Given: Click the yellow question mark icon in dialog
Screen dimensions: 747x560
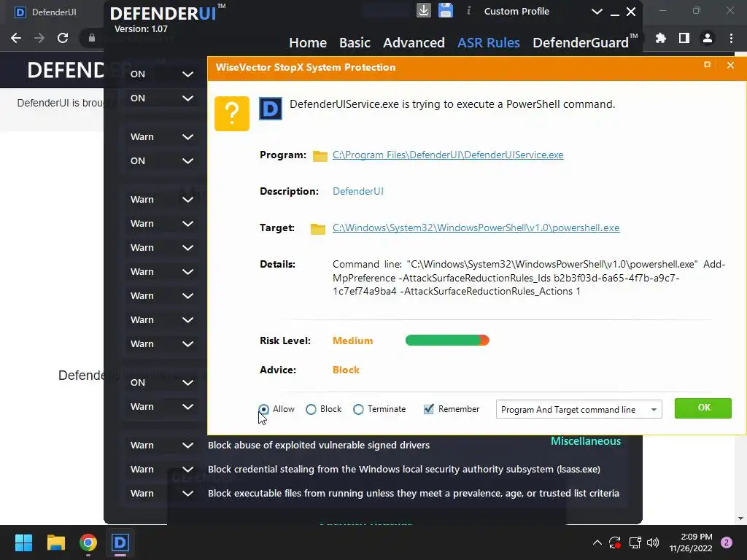Looking at the screenshot, I should (x=232, y=113).
